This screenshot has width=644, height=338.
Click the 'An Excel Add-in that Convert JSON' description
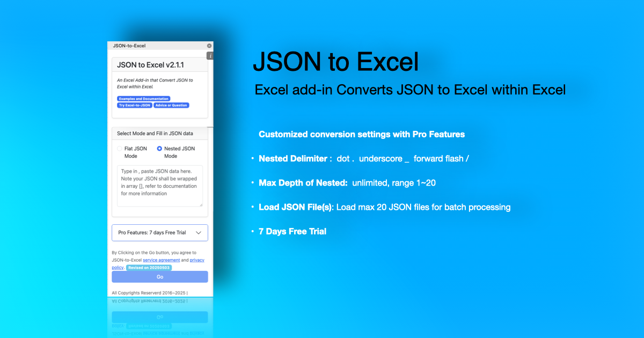[155, 83]
